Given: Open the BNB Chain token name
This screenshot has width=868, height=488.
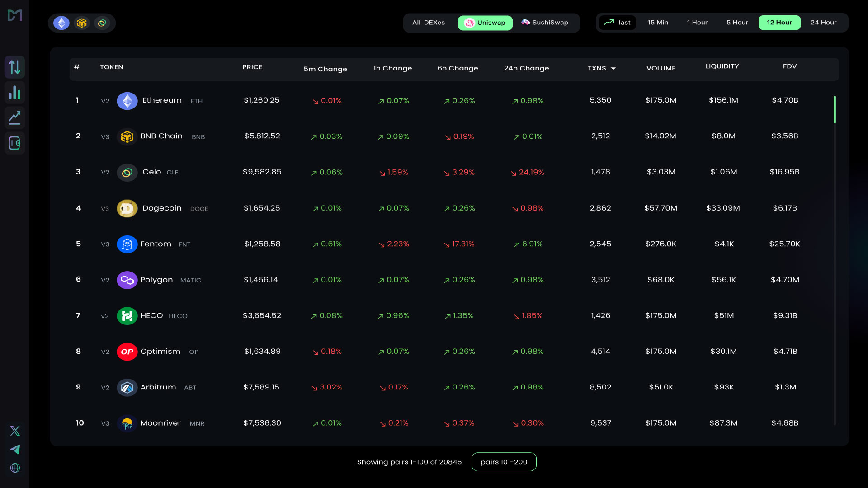Looking at the screenshot, I should coord(161,136).
